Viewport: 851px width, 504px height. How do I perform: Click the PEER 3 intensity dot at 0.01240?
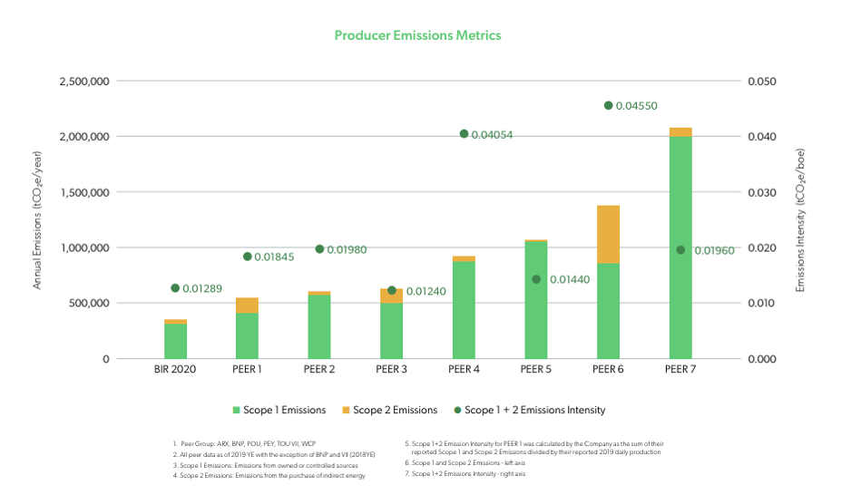[392, 290]
